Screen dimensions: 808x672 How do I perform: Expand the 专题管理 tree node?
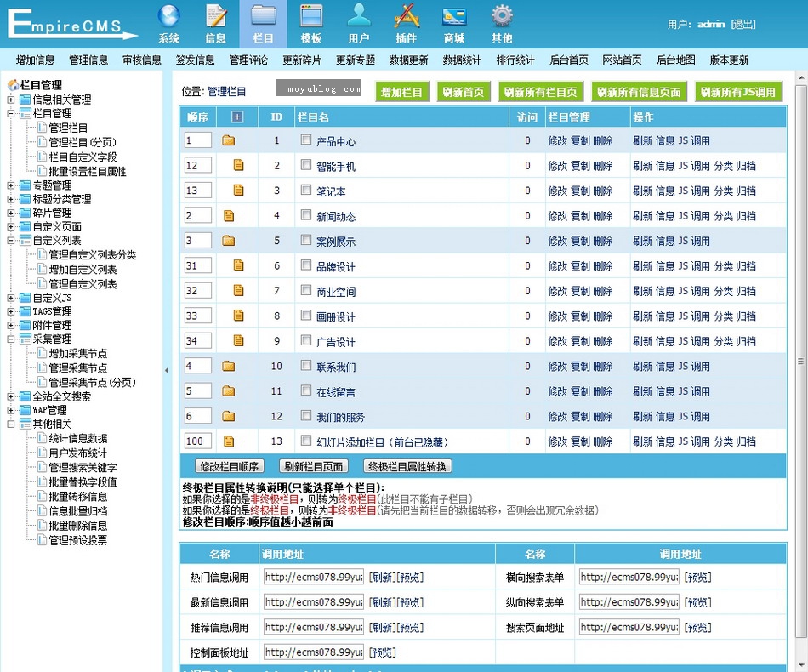(11, 185)
